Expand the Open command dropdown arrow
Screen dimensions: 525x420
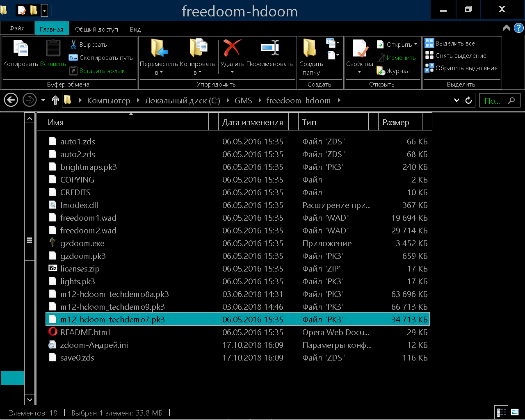[x=415, y=44]
